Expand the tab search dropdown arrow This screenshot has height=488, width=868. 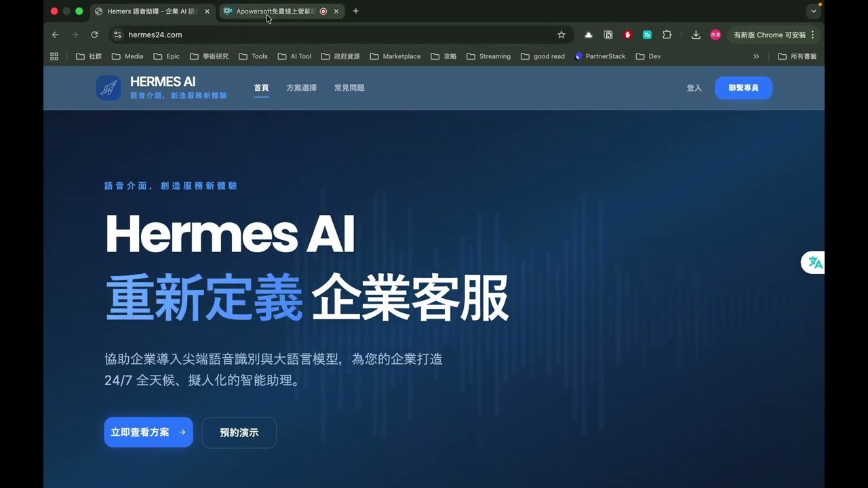814,11
